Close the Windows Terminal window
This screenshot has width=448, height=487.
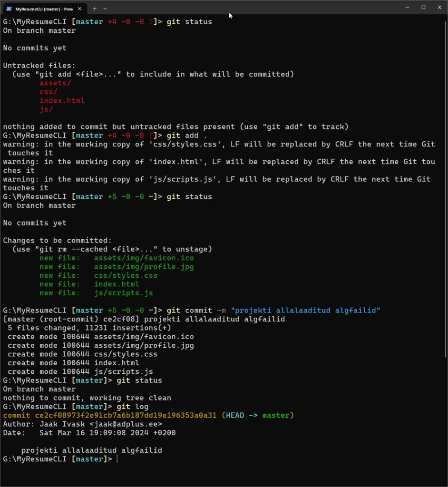pos(439,7)
